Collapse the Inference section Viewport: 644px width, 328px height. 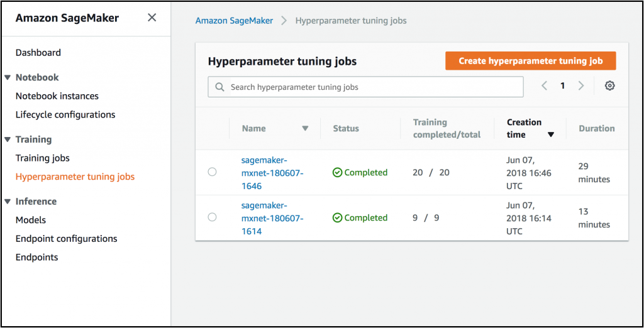click(x=8, y=202)
